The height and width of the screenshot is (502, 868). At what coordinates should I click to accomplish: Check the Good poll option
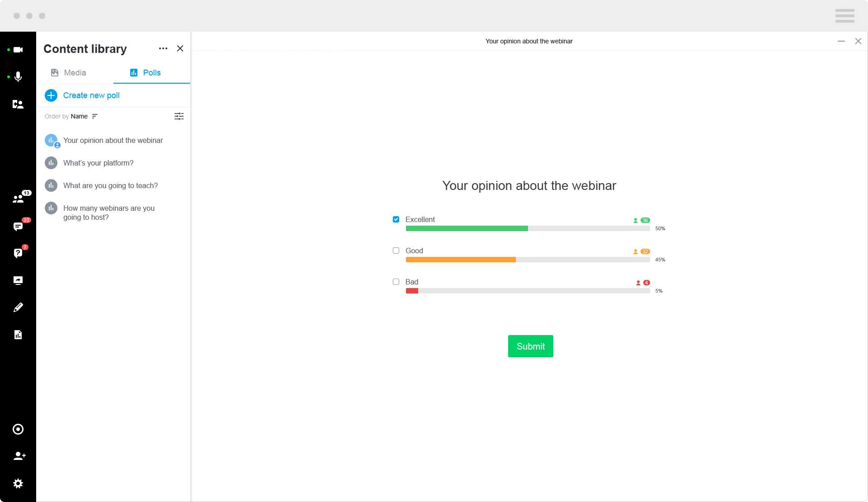[396, 251]
